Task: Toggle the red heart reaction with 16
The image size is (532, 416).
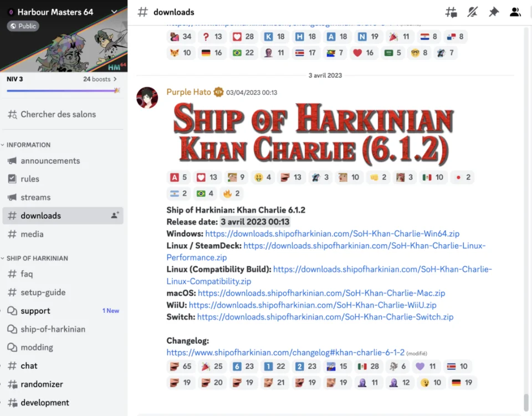Action: [363, 53]
